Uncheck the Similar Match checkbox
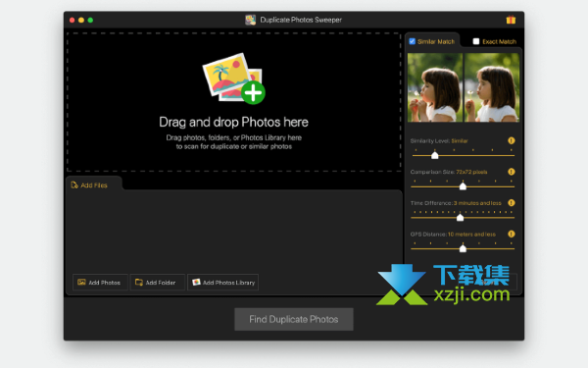The height and width of the screenshot is (368, 588). click(x=413, y=41)
